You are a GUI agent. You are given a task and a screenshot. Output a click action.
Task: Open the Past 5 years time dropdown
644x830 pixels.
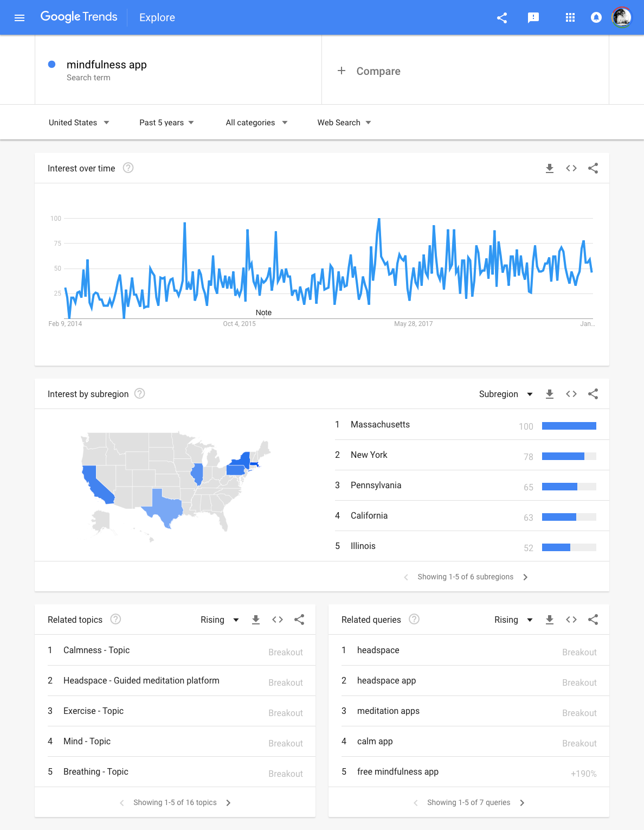pyautogui.click(x=166, y=123)
